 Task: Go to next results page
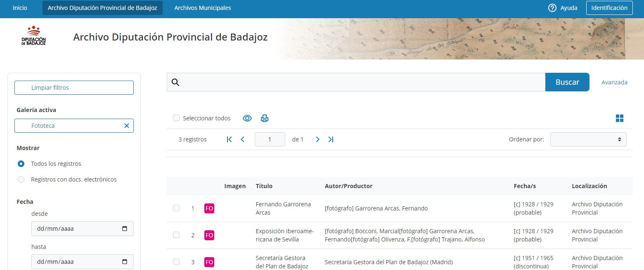[317, 139]
